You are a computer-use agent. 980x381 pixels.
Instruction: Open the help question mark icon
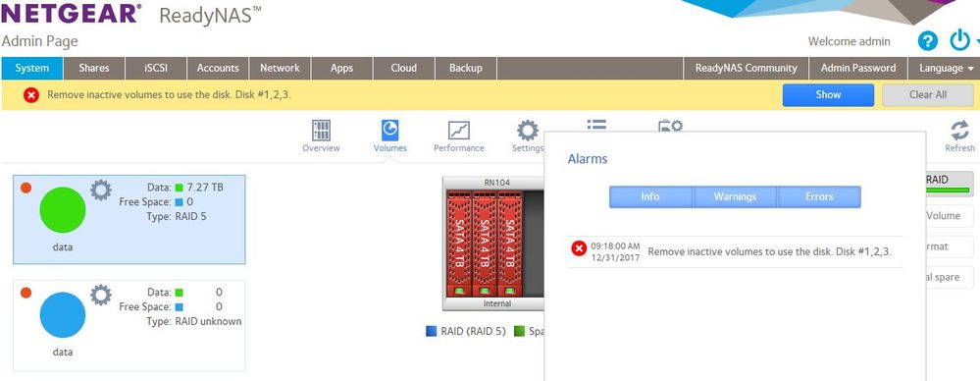click(x=927, y=41)
